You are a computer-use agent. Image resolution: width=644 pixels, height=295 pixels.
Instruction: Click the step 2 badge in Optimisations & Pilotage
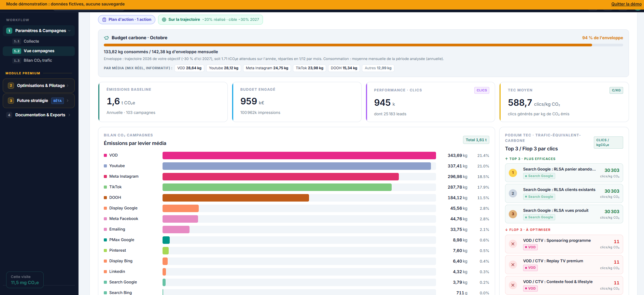[11, 86]
